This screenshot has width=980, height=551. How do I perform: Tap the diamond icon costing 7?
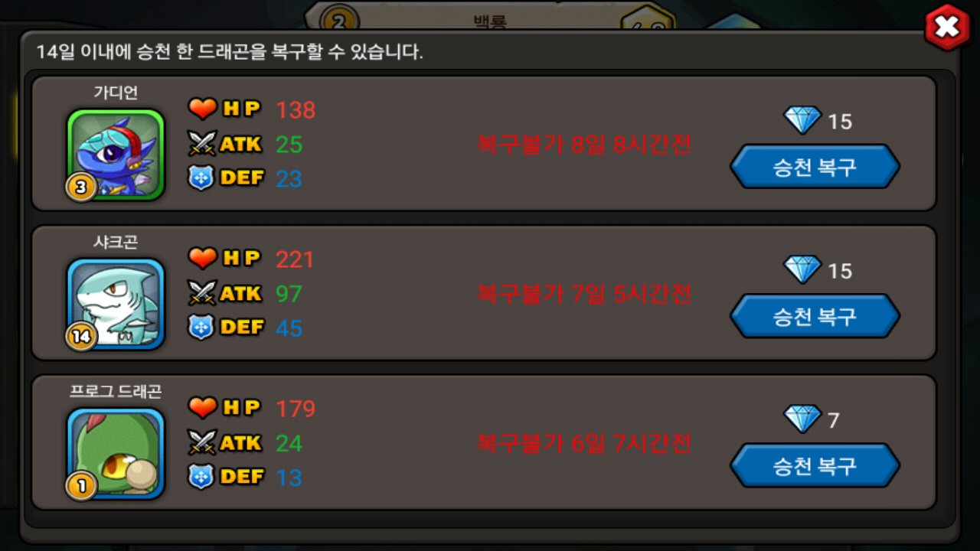[802, 419]
